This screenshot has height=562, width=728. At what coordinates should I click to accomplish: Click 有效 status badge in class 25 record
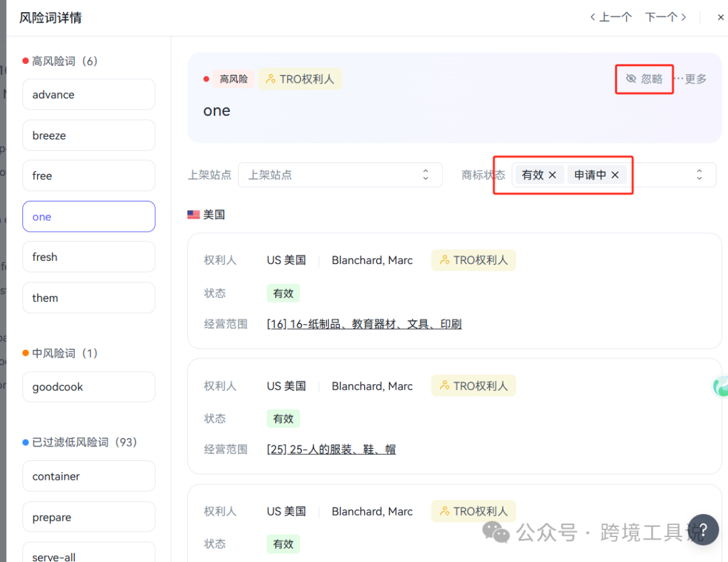(283, 418)
